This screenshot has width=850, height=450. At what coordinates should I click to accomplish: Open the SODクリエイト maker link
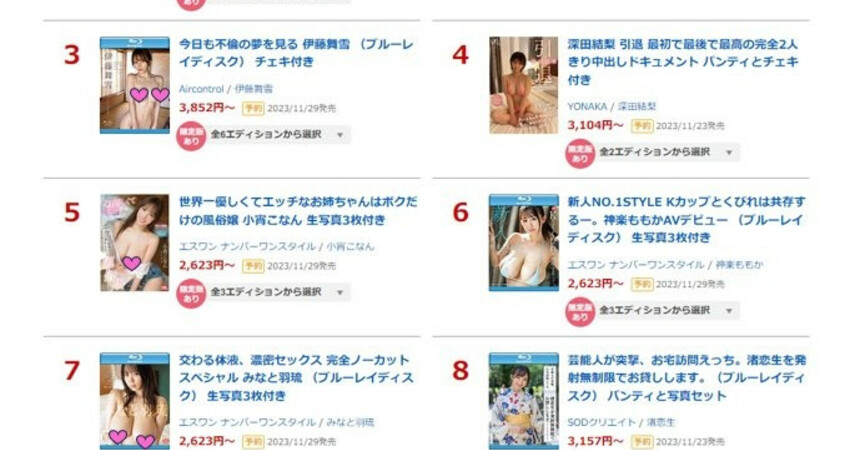coord(601,422)
